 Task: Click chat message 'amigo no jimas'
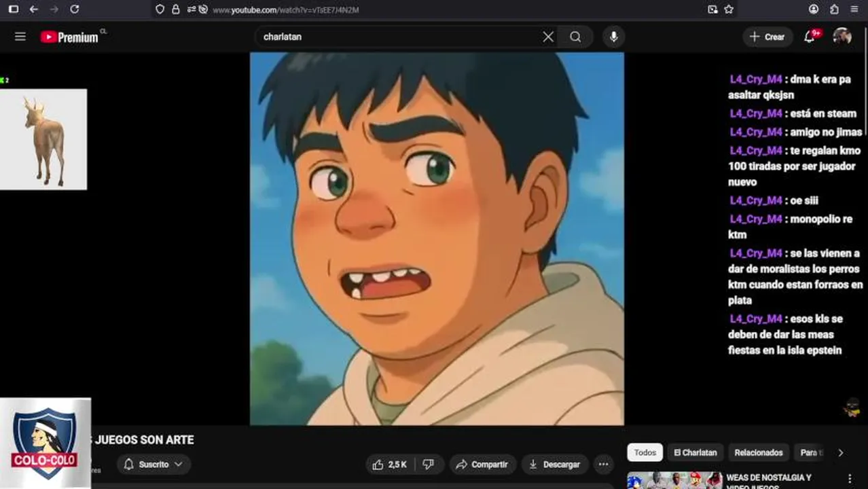[x=796, y=132]
